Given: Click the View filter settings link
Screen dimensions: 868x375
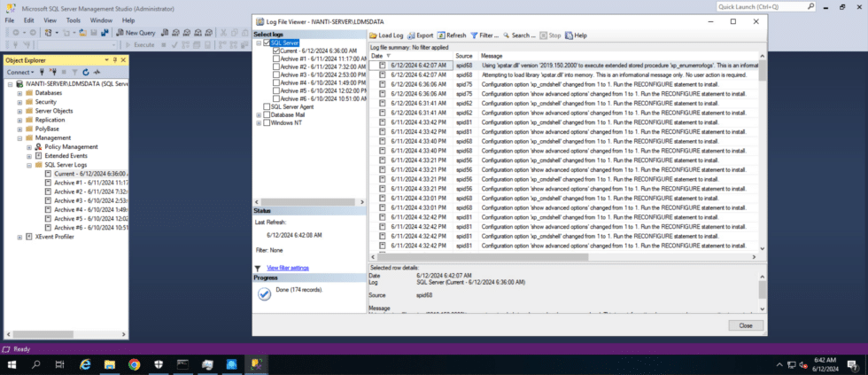Looking at the screenshot, I should coord(287,267).
